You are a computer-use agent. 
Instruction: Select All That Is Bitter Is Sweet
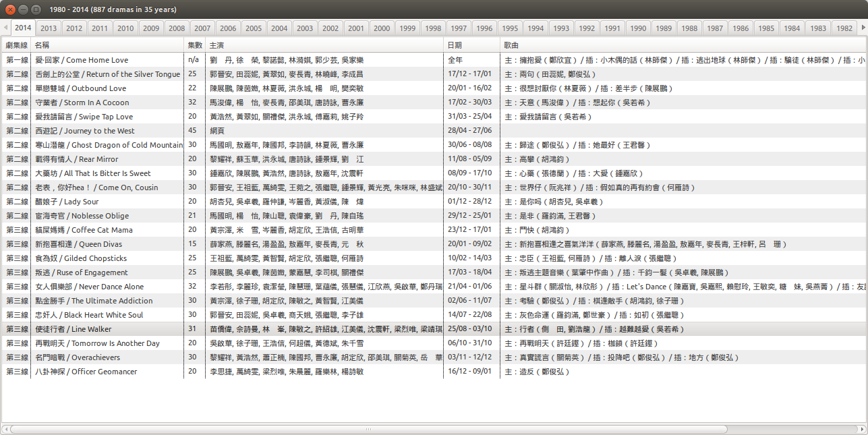434,173
